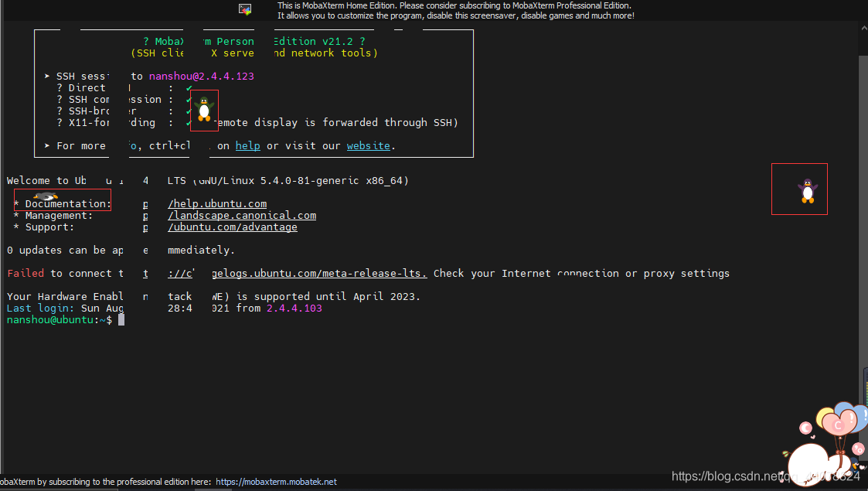Click the 'Support:' label
The width and height of the screenshot is (868, 491).
click(49, 227)
